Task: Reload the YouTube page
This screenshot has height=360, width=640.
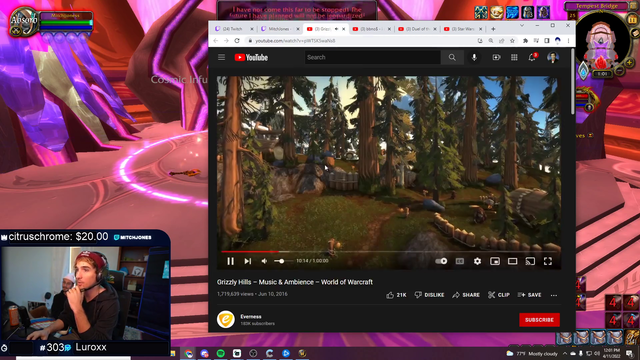Action: 237,41
